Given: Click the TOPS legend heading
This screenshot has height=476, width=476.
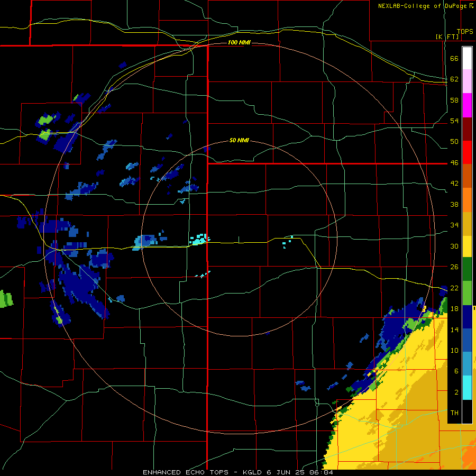Looking at the screenshot, I should click(x=465, y=31).
